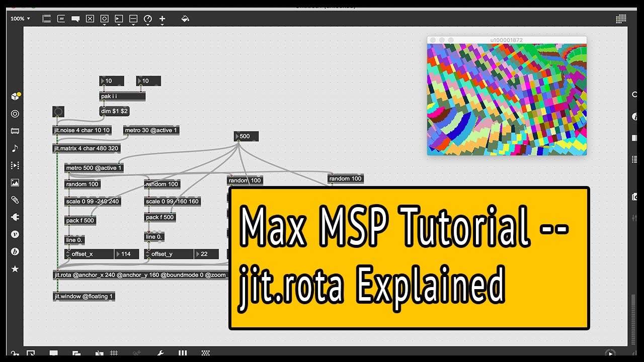Click the offset_y attribute box
The image size is (644, 362).
(x=169, y=254)
